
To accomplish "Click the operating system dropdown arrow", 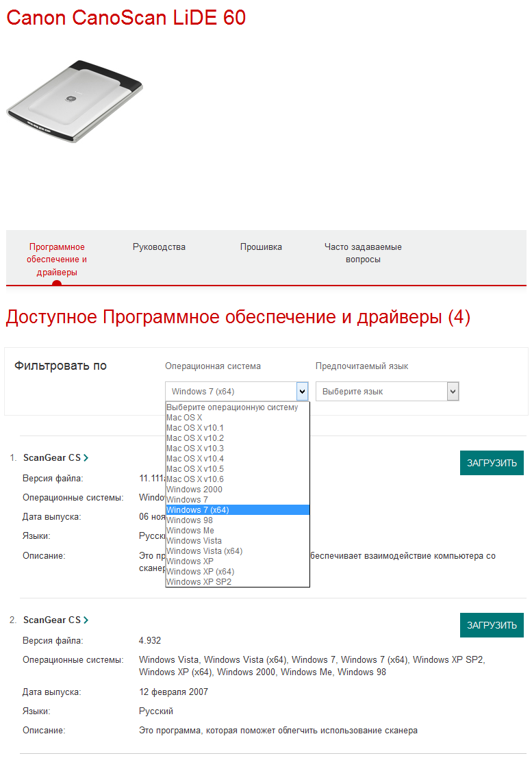I will [x=302, y=391].
